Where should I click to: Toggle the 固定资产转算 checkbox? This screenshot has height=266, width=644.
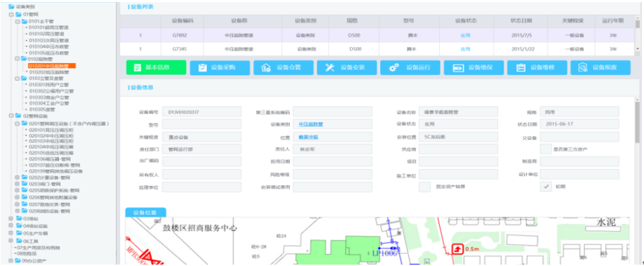(424, 187)
